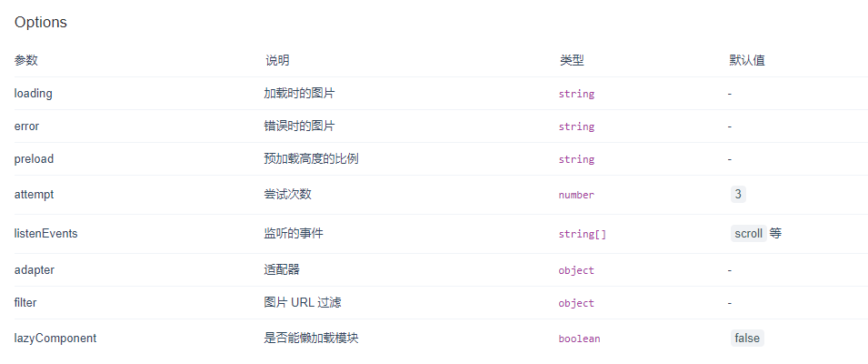Select the preload parameter name
The height and width of the screenshot is (364, 868).
(34, 159)
